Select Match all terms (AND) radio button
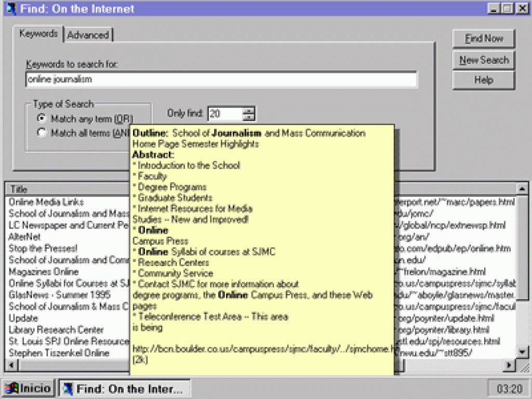 pos(42,133)
